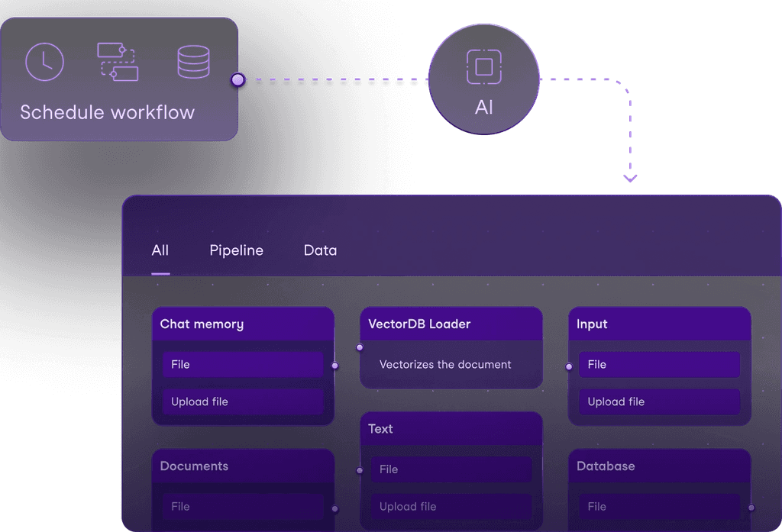Click Upload file in the Chat memory card

coord(242,401)
